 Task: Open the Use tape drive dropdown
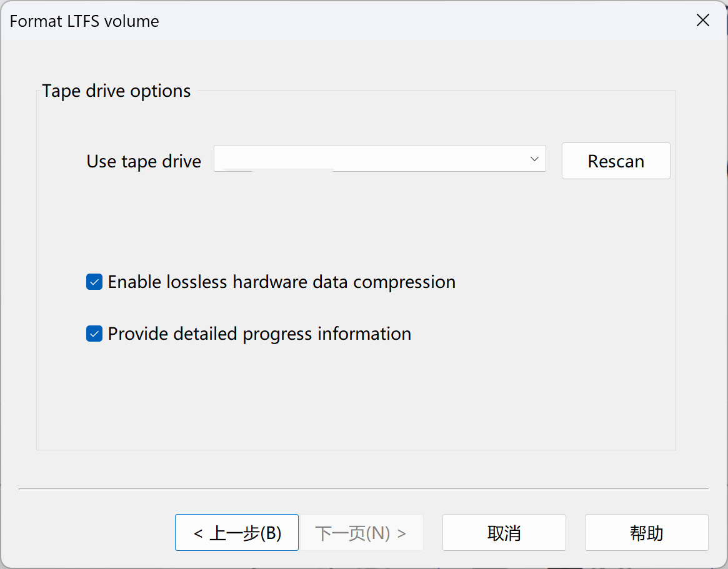tap(379, 158)
